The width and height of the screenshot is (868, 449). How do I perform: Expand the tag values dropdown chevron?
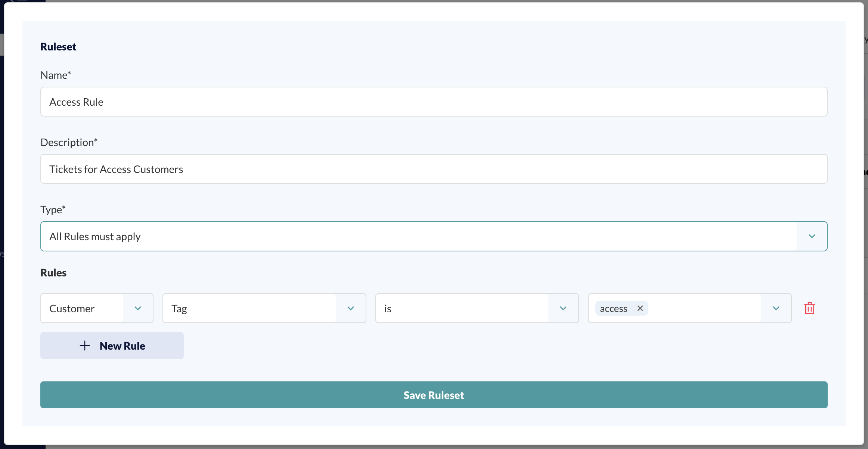tap(776, 308)
